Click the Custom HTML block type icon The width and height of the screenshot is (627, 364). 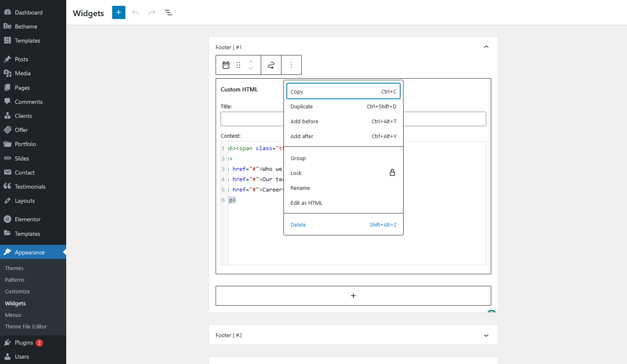pyautogui.click(x=226, y=65)
